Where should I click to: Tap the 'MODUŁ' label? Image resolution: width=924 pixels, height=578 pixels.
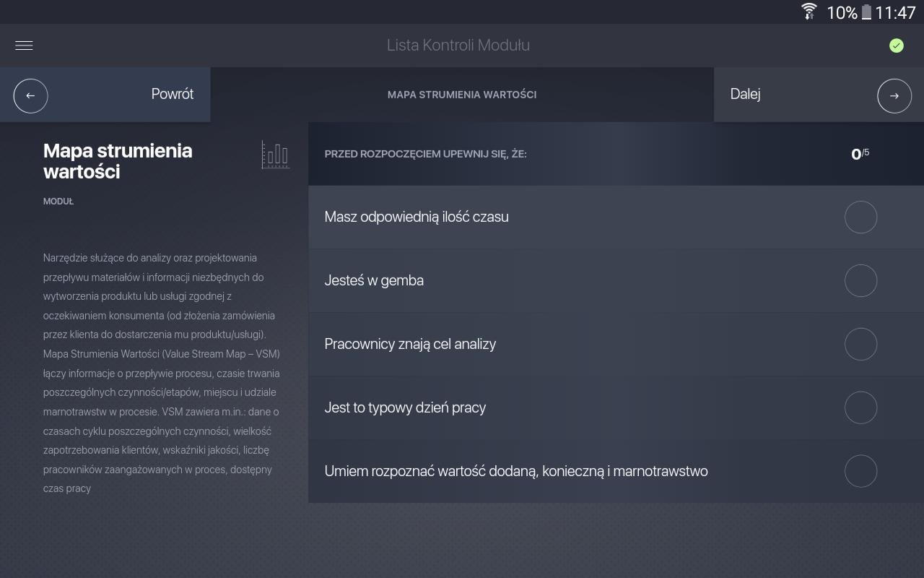click(58, 202)
